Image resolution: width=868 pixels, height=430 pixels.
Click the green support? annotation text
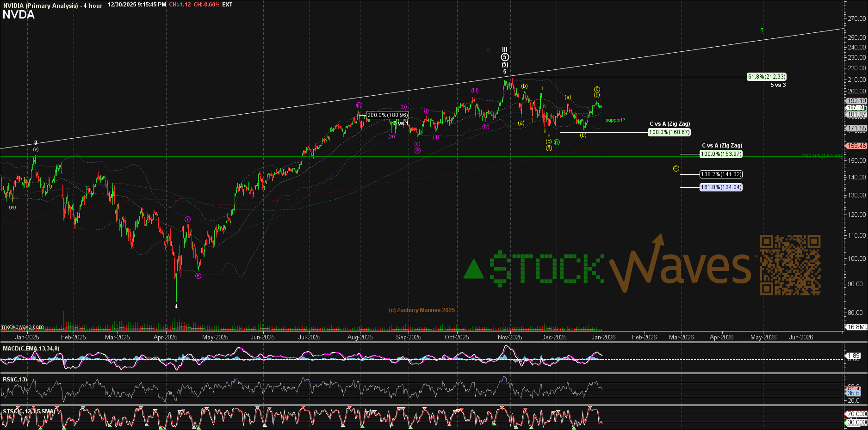tap(615, 120)
